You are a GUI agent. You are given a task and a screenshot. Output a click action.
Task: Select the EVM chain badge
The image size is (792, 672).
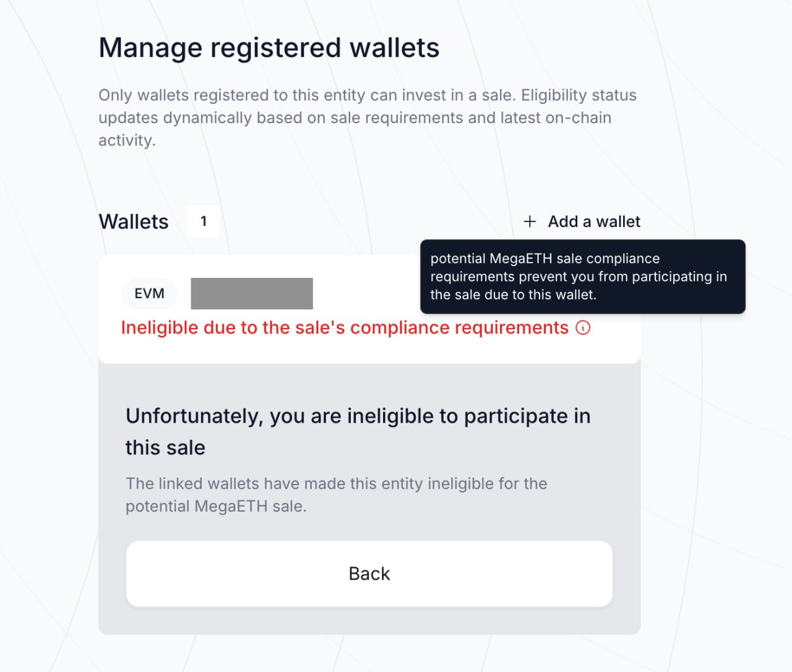point(150,293)
